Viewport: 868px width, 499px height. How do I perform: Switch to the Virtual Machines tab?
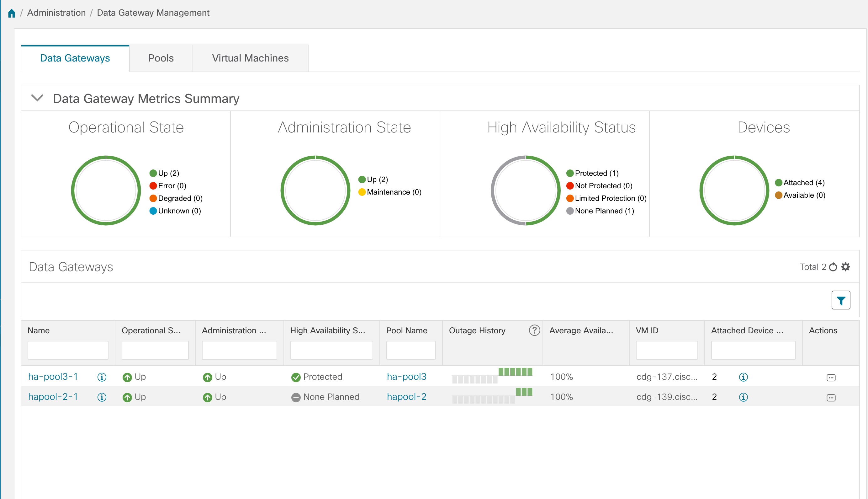[250, 58]
